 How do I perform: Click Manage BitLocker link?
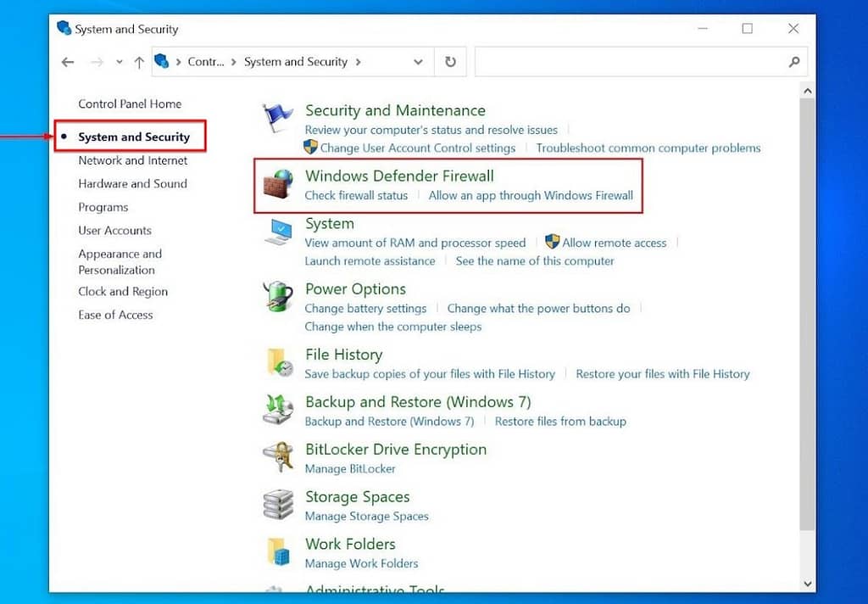point(350,469)
